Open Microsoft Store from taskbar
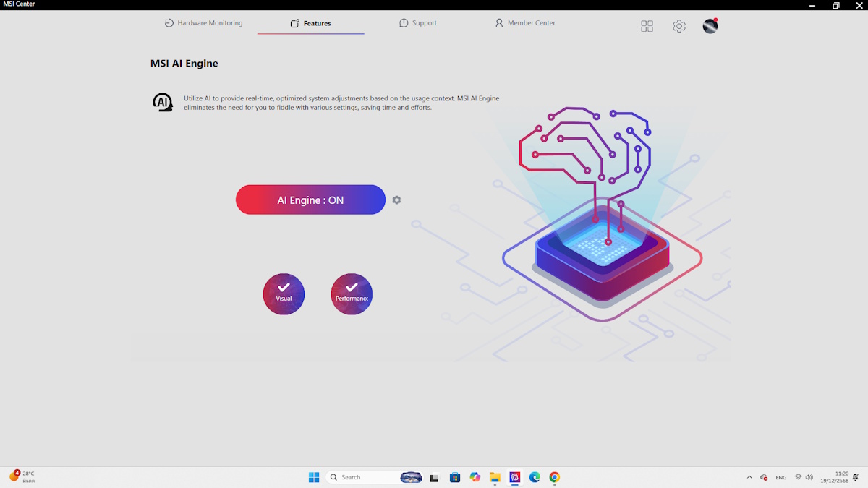Image resolution: width=868 pixels, height=488 pixels. (x=455, y=477)
